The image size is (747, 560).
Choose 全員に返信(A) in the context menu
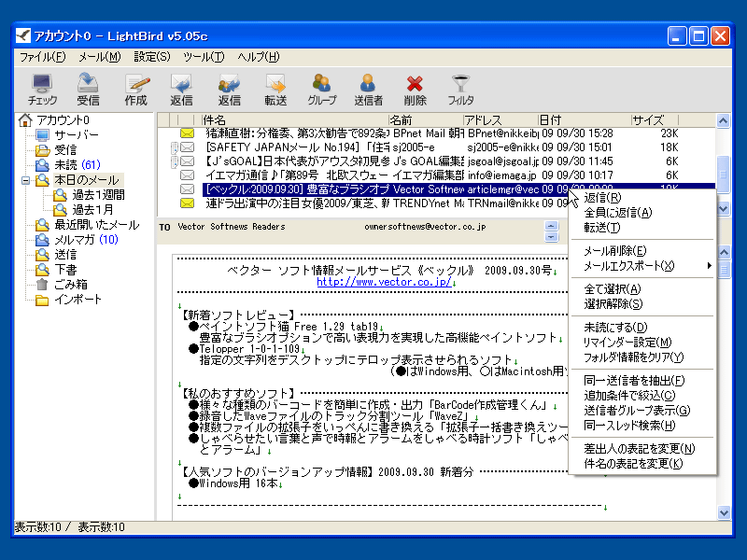[642, 213]
